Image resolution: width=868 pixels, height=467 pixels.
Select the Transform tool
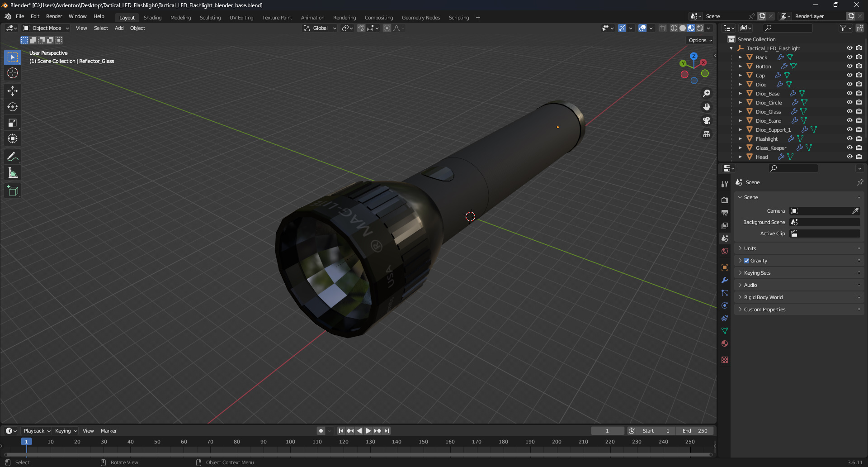[13, 138]
